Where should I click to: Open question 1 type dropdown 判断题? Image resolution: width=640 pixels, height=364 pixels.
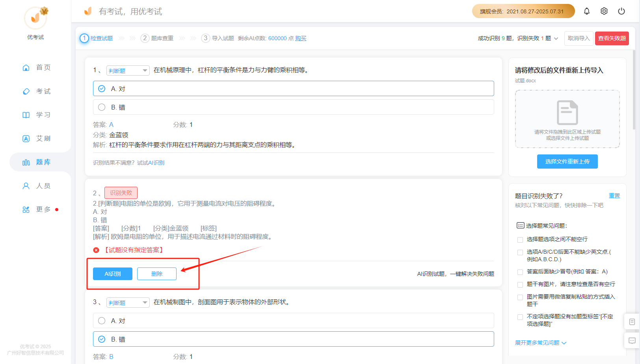click(128, 71)
